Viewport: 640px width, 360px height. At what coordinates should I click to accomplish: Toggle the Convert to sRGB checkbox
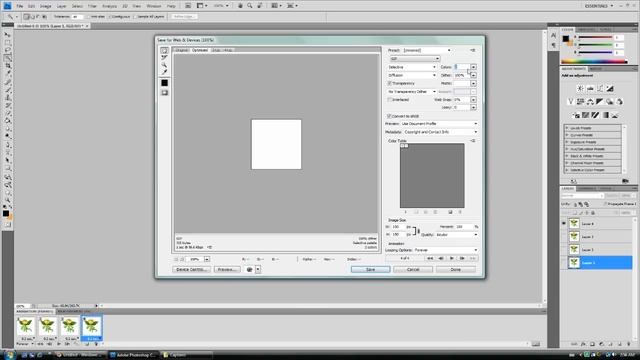click(389, 116)
